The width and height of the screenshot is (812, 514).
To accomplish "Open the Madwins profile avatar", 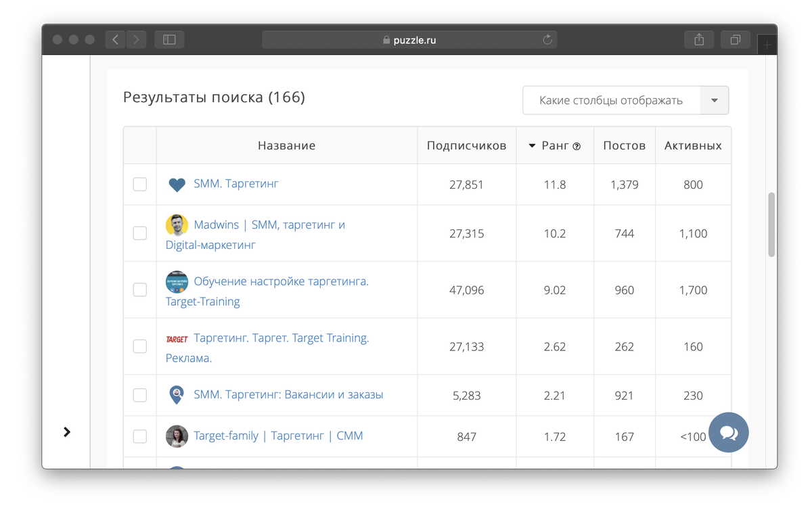I will (177, 225).
